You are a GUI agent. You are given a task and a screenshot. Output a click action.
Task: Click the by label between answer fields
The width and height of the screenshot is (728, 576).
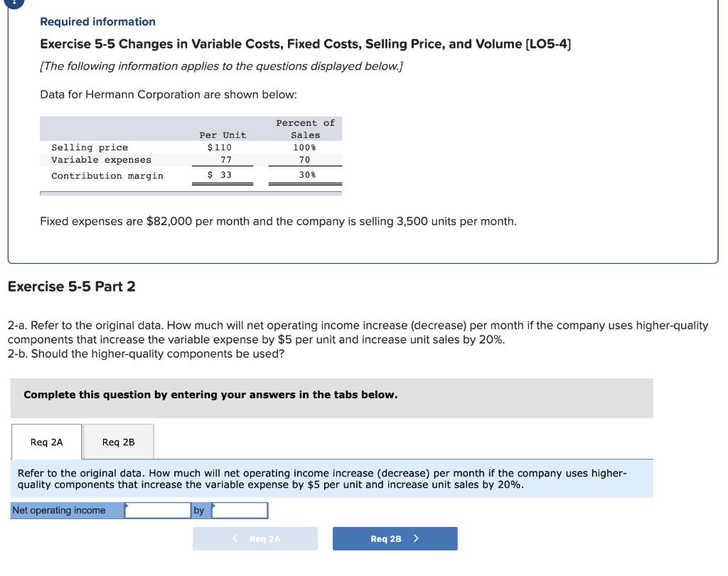click(x=199, y=510)
